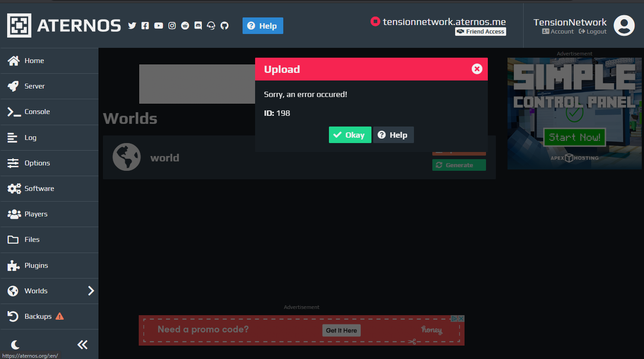This screenshot has height=359, width=644.
Task: Click the Logout link
Action: (593, 32)
